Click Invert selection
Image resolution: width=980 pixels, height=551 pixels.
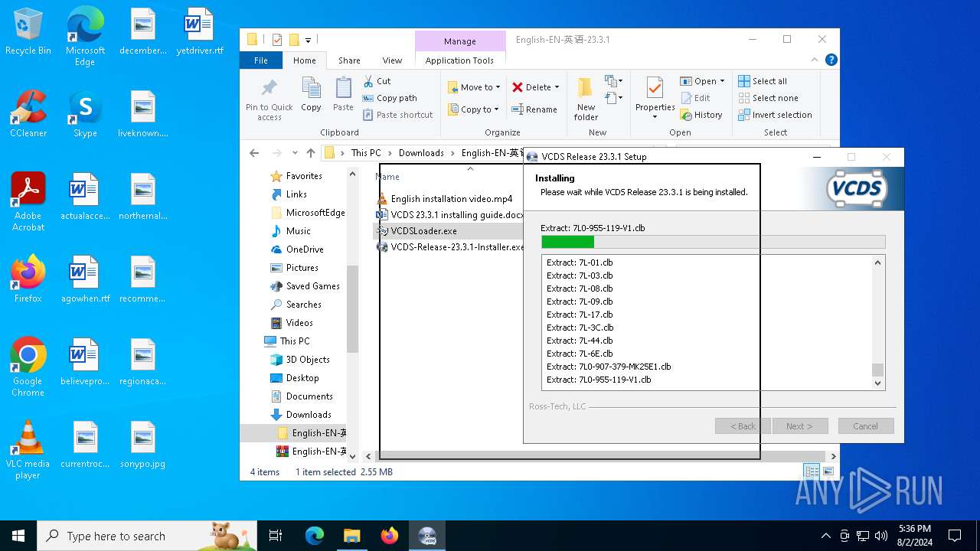775,115
